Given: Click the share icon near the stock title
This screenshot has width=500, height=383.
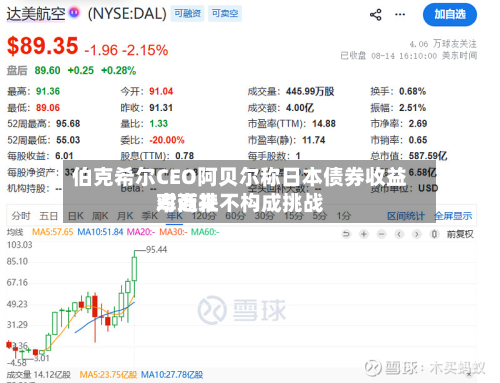Looking at the screenshot, I should click(x=376, y=15).
